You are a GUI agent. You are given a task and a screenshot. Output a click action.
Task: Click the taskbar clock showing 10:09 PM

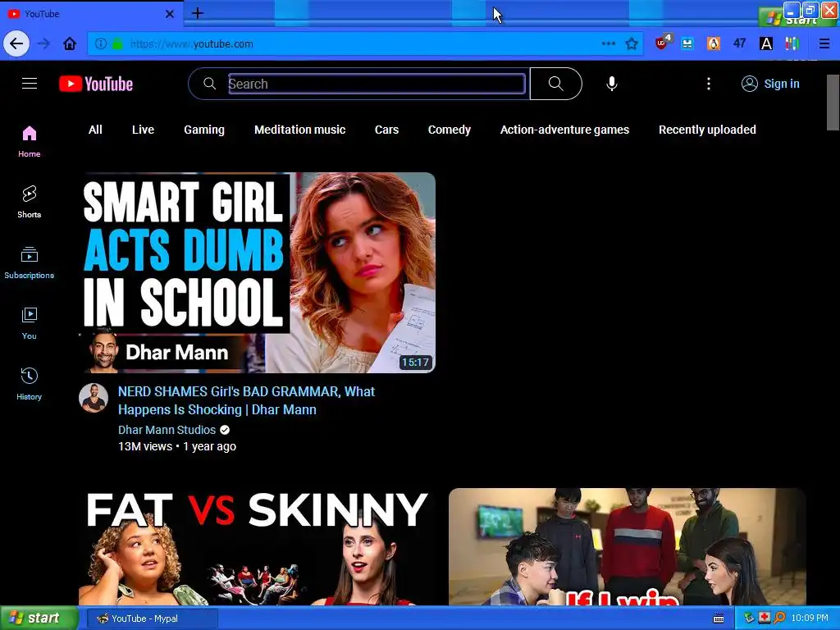click(x=810, y=619)
